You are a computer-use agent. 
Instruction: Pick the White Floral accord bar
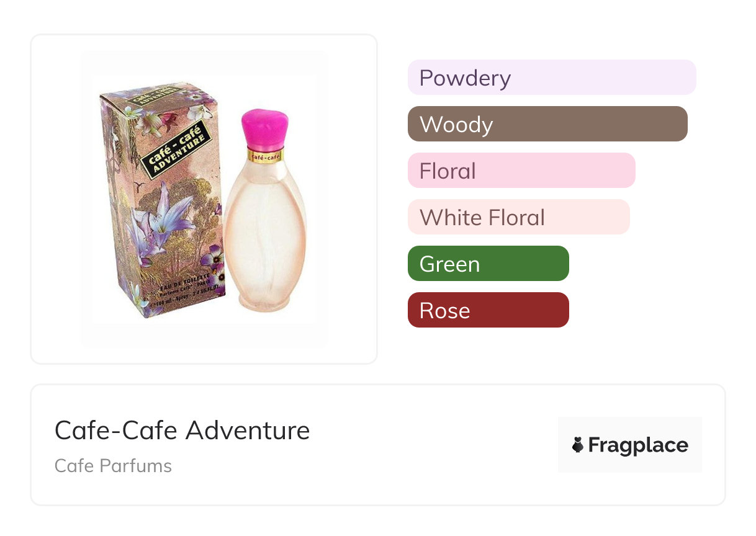(x=518, y=217)
